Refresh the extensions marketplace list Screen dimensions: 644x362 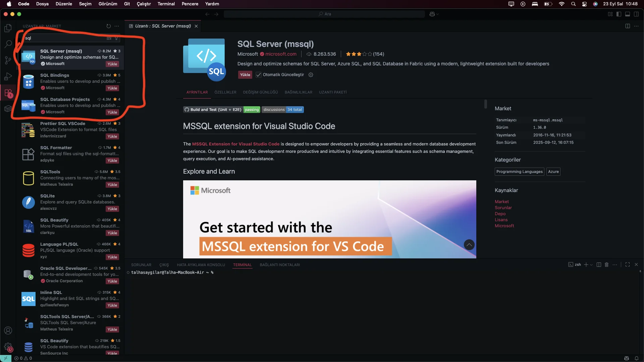[x=108, y=26]
